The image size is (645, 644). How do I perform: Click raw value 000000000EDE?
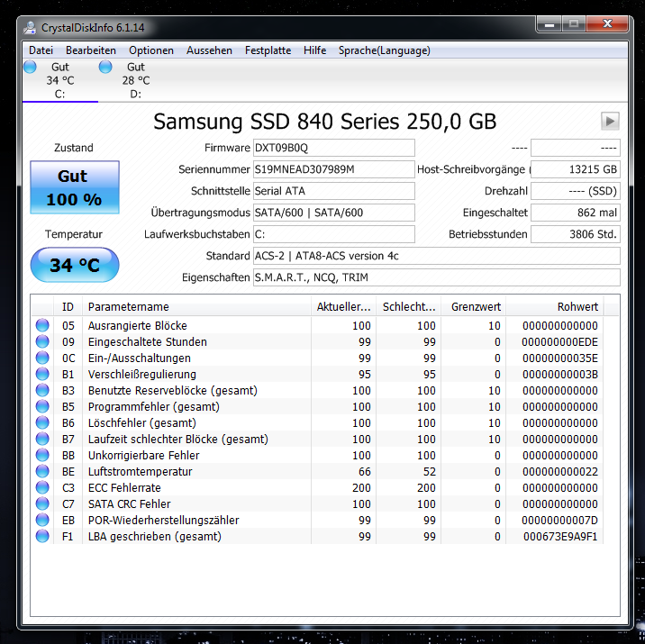[559, 341]
